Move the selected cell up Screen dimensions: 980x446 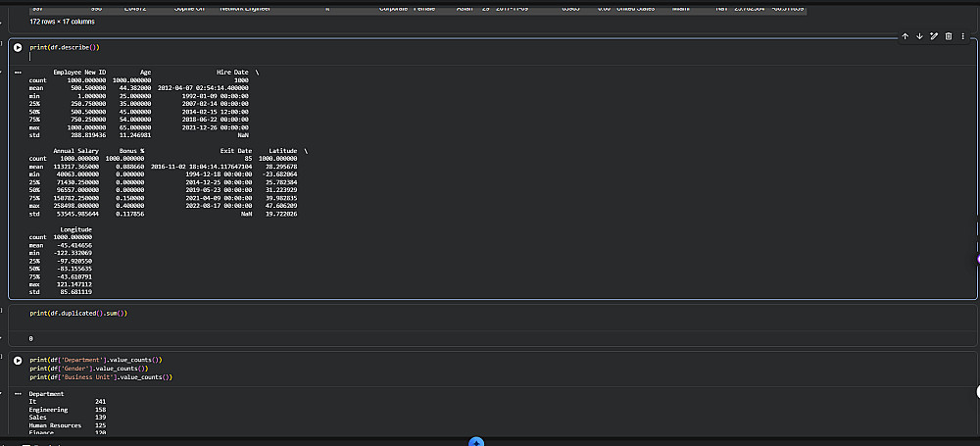(x=905, y=36)
